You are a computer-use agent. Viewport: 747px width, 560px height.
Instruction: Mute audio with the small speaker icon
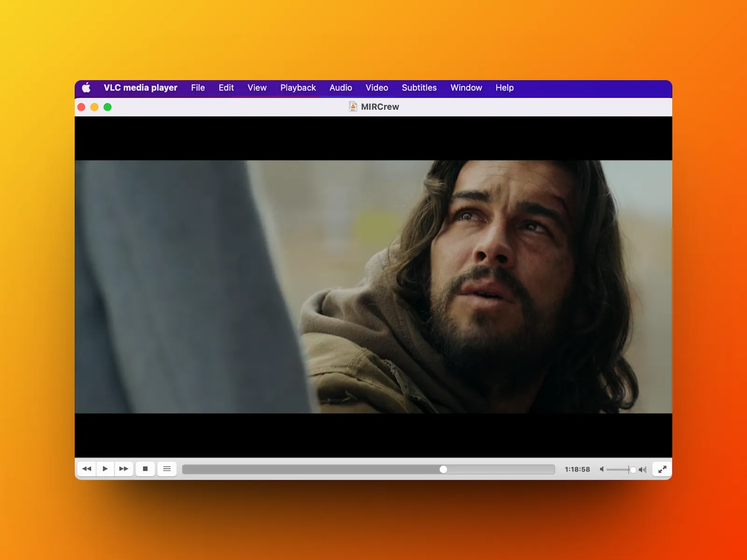click(602, 469)
